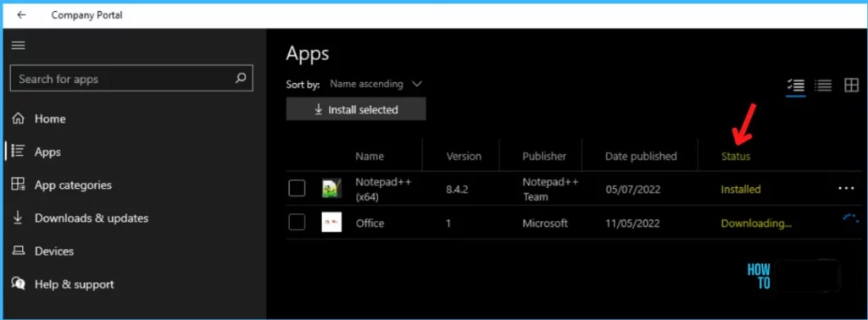Go to Home in sidebar
Viewport: 868px width, 320px height.
tap(50, 119)
